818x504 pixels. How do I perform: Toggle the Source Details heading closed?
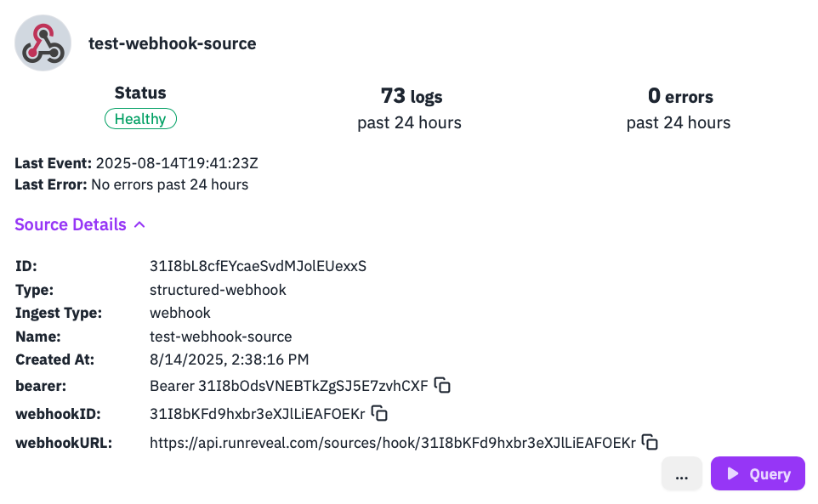coord(70,224)
